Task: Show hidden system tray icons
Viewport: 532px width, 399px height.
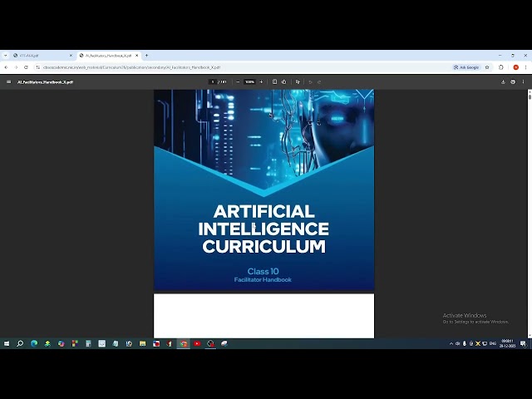Action: (451, 343)
